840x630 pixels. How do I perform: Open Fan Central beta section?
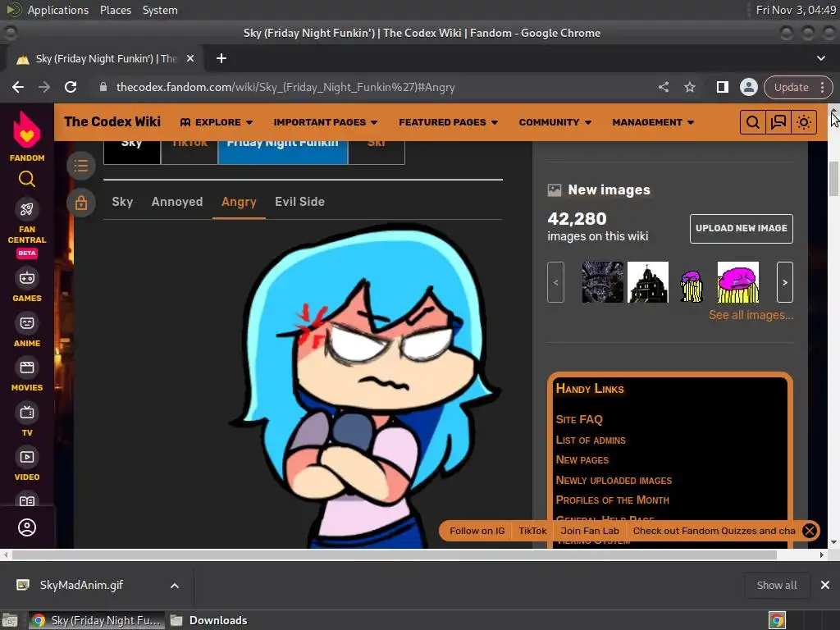click(x=27, y=230)
